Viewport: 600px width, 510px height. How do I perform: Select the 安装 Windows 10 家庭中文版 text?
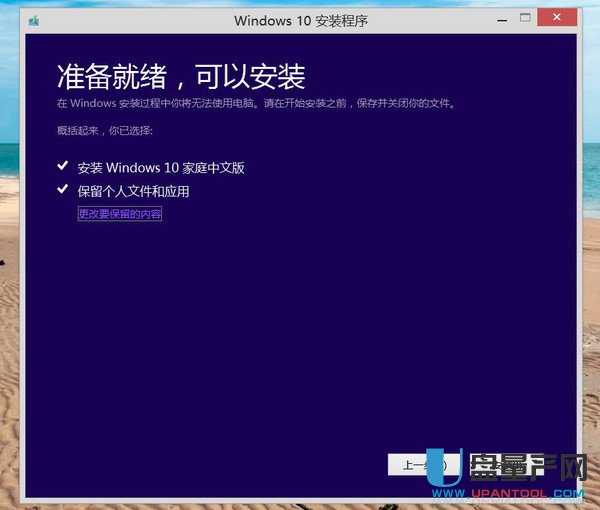161,168
